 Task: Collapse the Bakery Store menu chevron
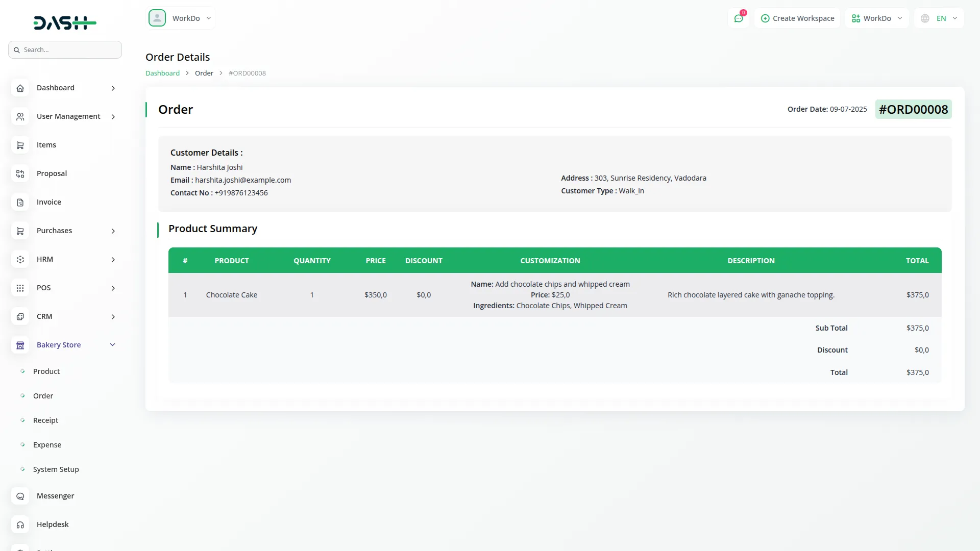(113, 345)
